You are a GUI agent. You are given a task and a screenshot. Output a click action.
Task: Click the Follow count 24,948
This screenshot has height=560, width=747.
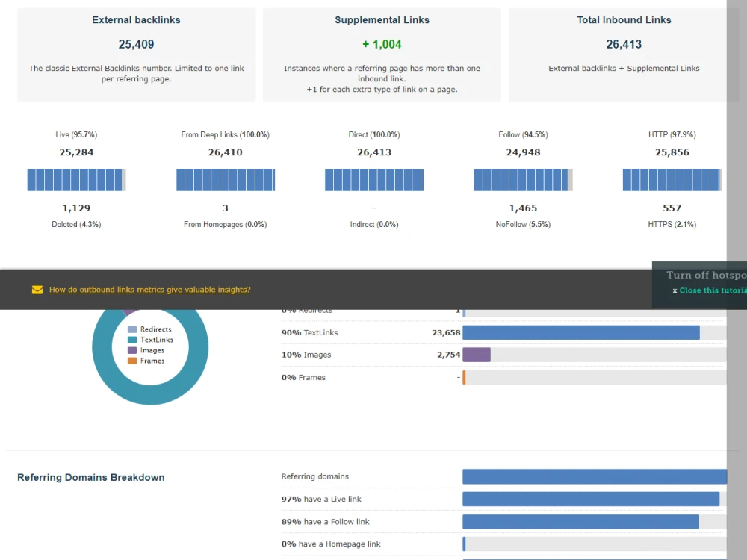pos(523,152)
